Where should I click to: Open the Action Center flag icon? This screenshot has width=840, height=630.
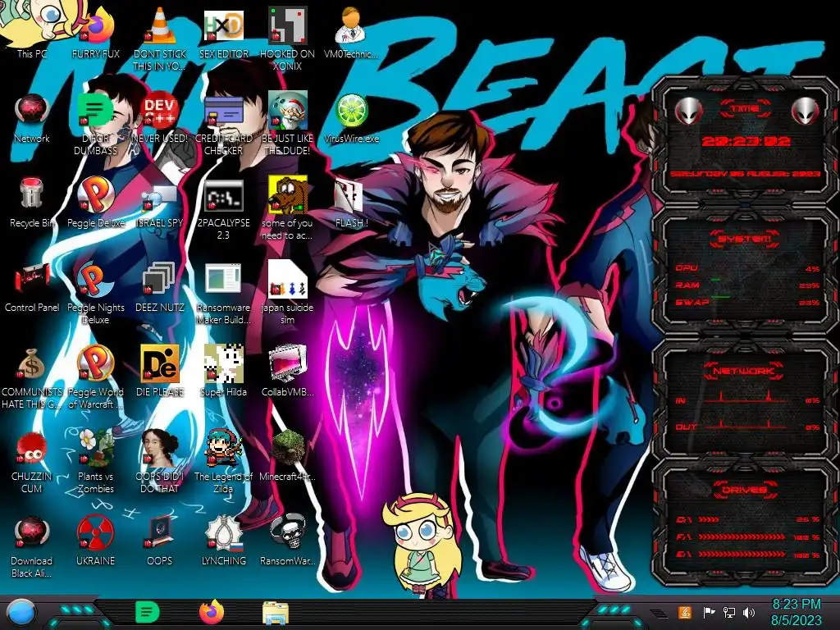tap(709, 612)
